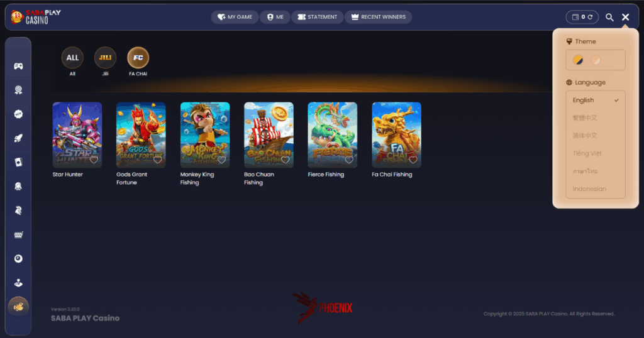Open the lottery ball sidebar icon
This screenshot has height=338, width=644.
pos(18,258)
